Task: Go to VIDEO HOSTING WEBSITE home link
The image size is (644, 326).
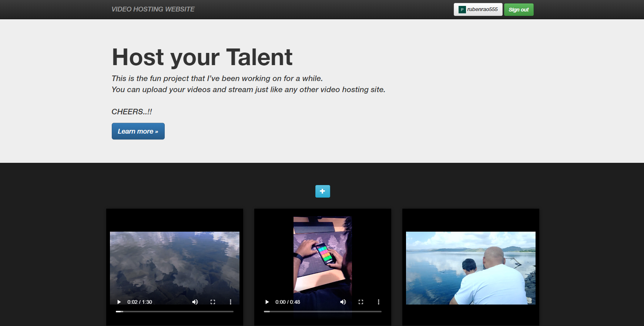Action: point(153,9)
